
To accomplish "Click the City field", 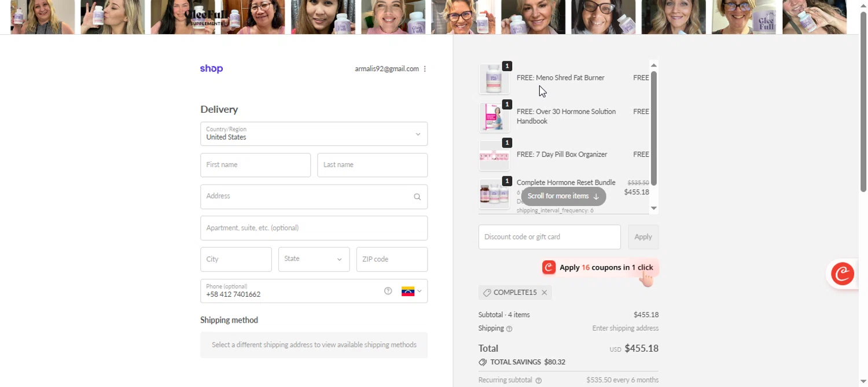I will click(236, 259).
